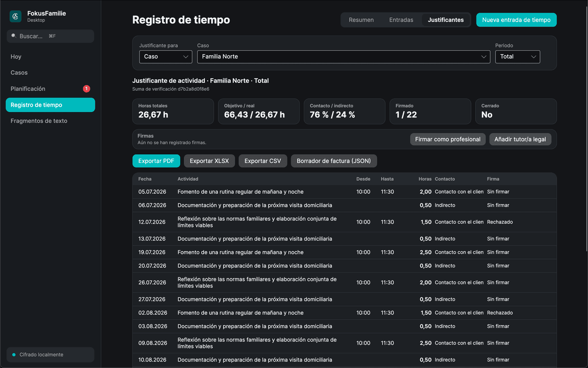Click the FokusFamilie app logo icon

[16, 17]
